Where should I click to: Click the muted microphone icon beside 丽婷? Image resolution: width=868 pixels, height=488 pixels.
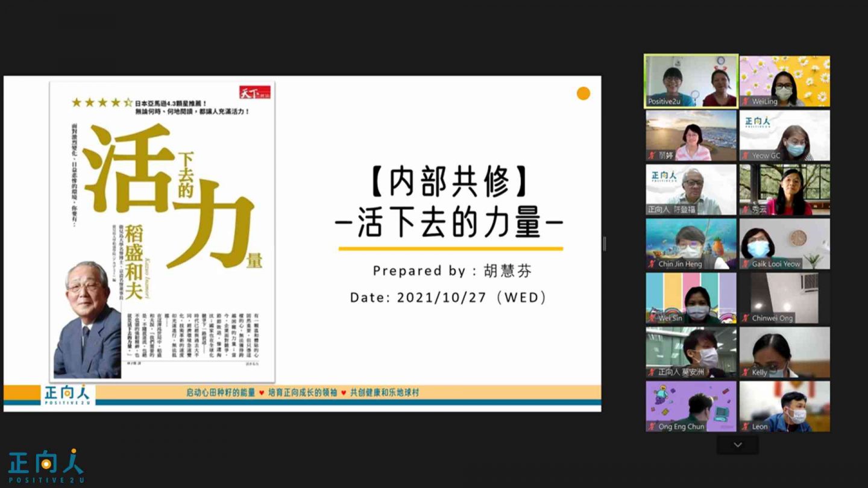click(652, 155)
